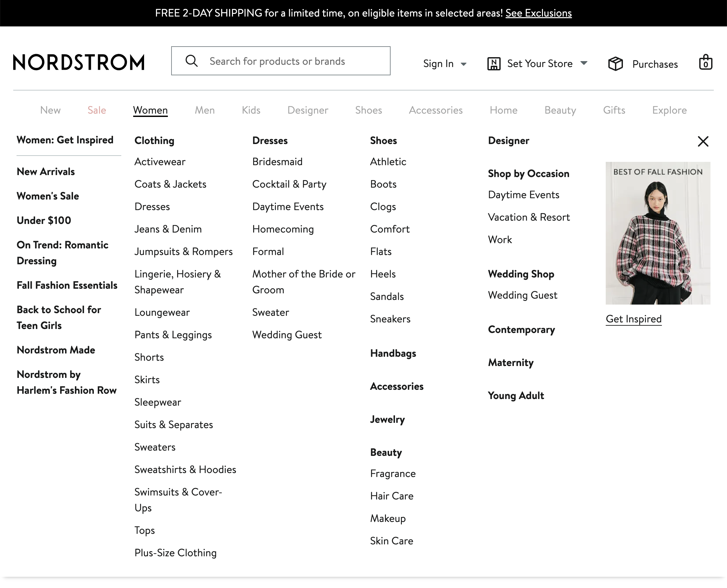
Task: Open the Purchases package icon
Action: (x=615, y=63)
